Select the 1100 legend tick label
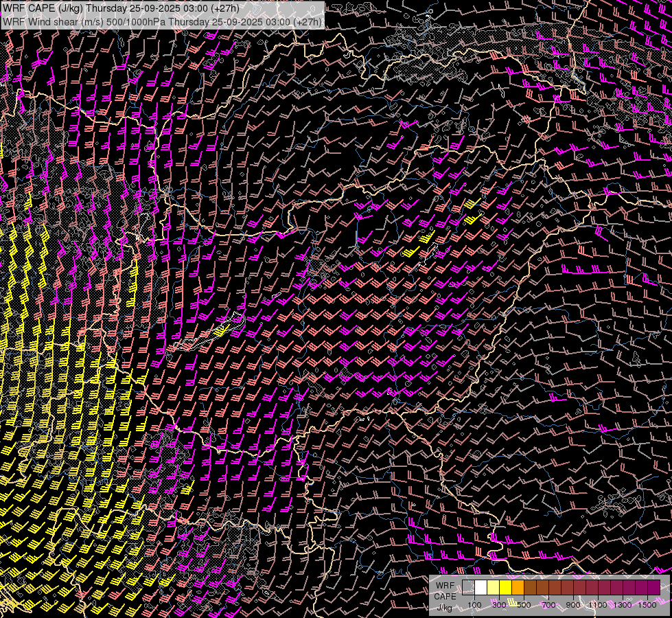 click(598, 605)
